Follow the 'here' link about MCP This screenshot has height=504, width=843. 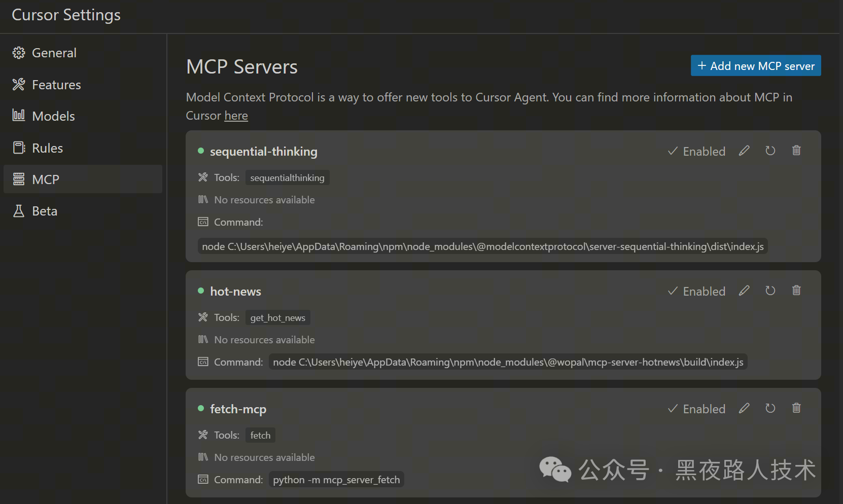point(236,116)
